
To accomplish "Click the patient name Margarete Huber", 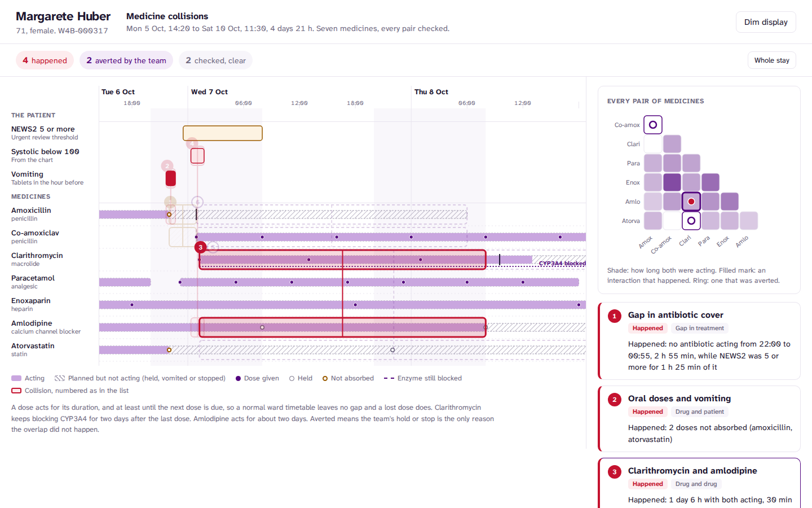I will pyautogui.click(x=63, y=16).
